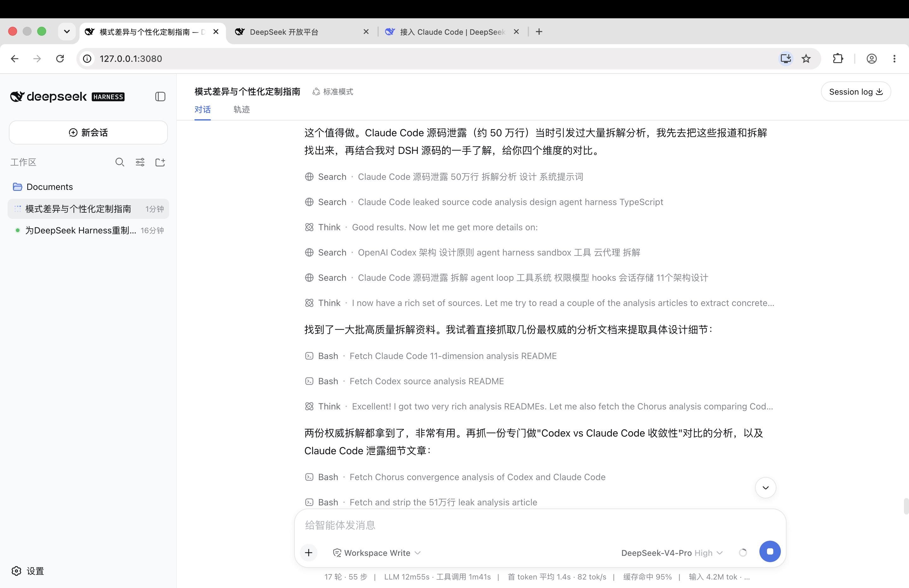Open the tab search dropdown arrow

pyautogui.click(x=67, y=32)
